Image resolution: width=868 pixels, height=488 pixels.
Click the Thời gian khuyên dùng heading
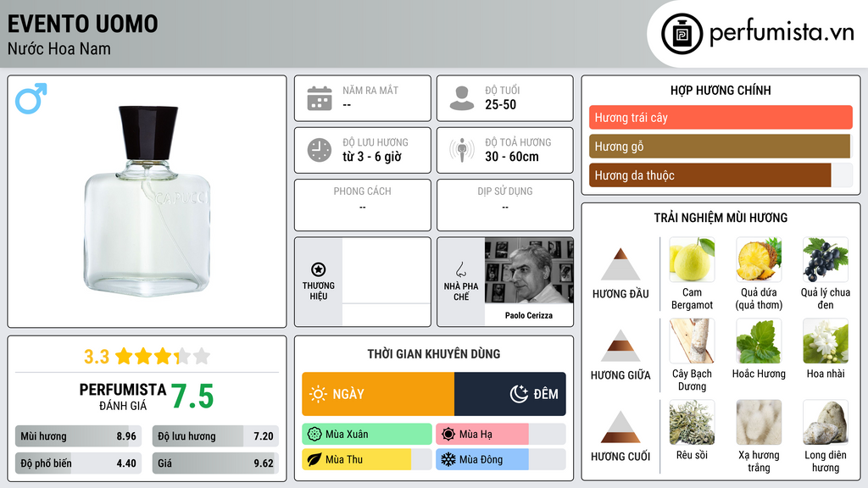coord(434,354)
